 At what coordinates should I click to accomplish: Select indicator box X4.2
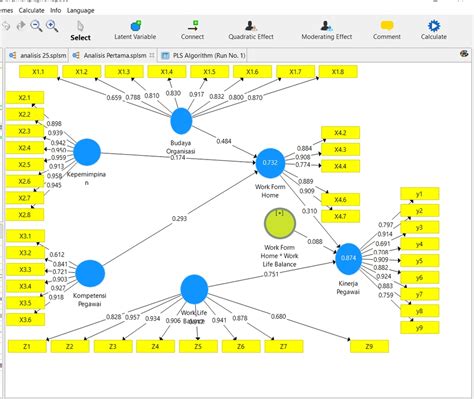[340, 133]
